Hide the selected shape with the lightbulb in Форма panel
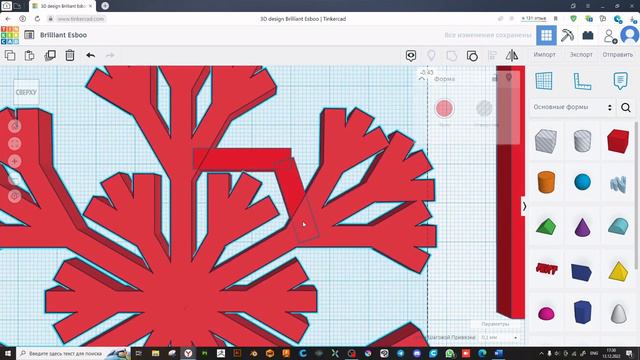Screen dimensions: 640x360 click(509, 78)
